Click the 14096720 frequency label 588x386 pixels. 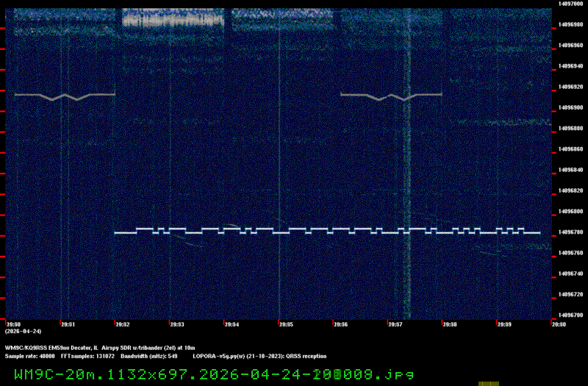(x=571, y=295)
